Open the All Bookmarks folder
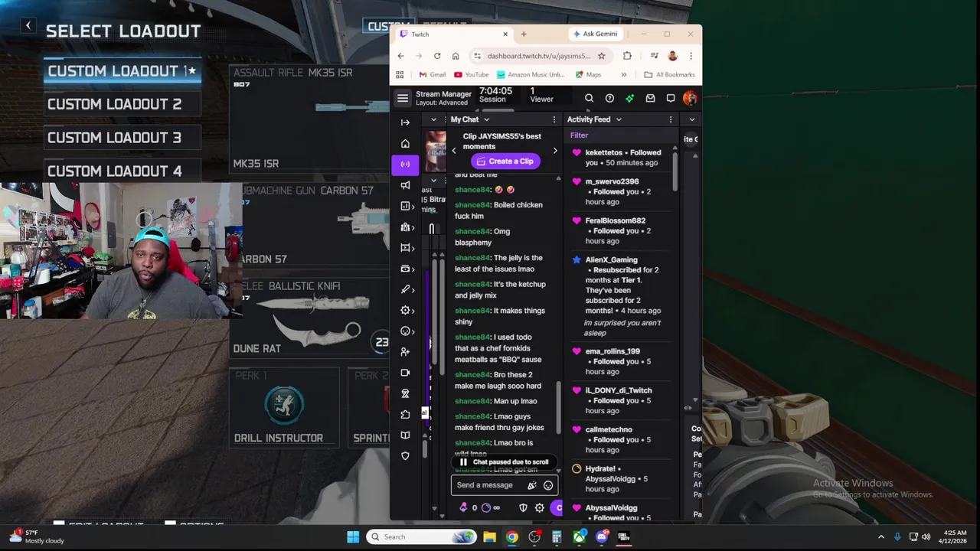980x551 pixels. pyautogui.click(x=669, y=74)
